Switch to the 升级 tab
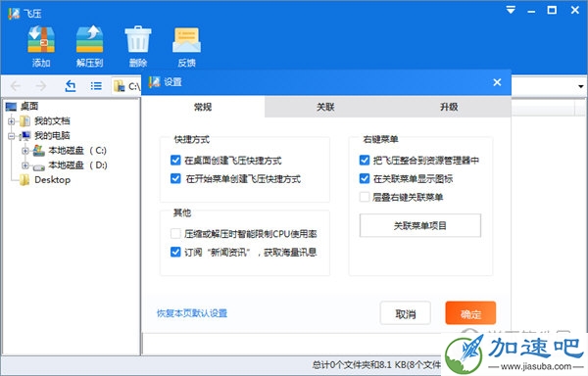 tap(449, 107)
